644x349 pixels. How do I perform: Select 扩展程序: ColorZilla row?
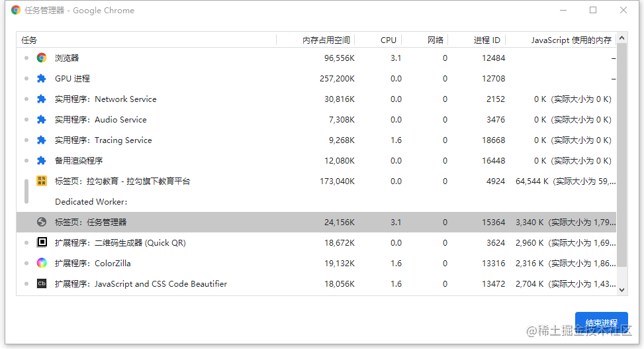point(316,264)
